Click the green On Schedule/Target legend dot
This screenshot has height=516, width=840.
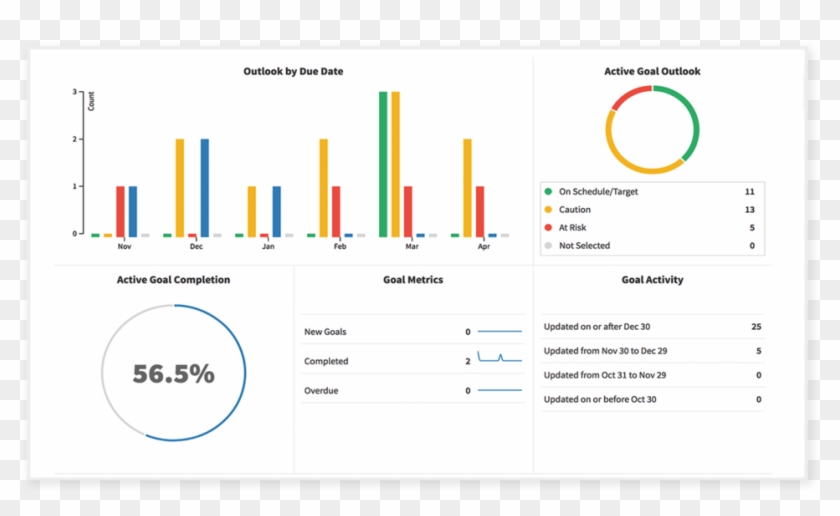pos(547,191)
